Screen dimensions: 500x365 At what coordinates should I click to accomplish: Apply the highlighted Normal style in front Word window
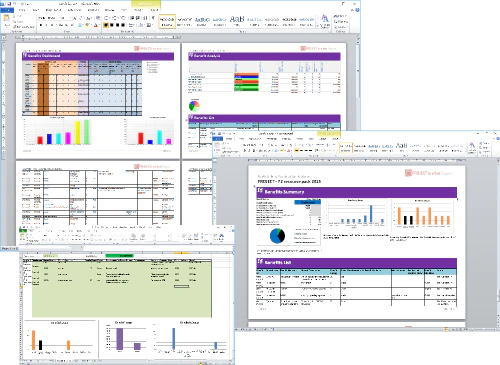point(346,147)
